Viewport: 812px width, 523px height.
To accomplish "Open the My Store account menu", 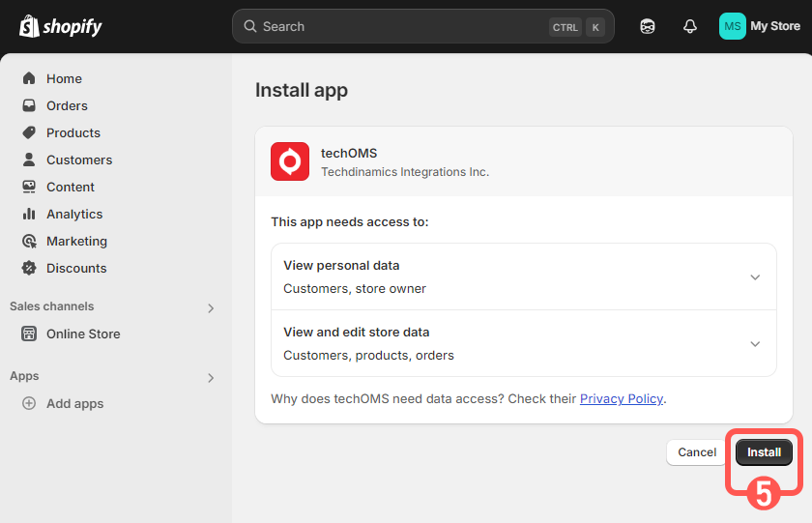I will (x=760, y=26).
